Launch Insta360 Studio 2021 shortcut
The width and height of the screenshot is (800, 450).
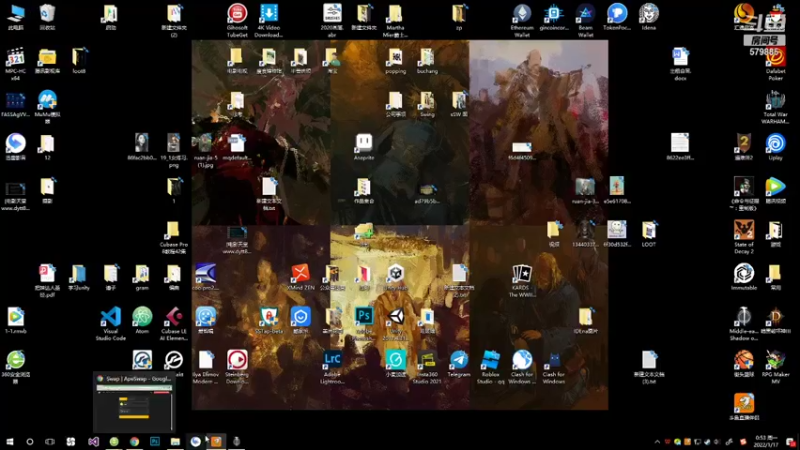(x=427, y=367)
